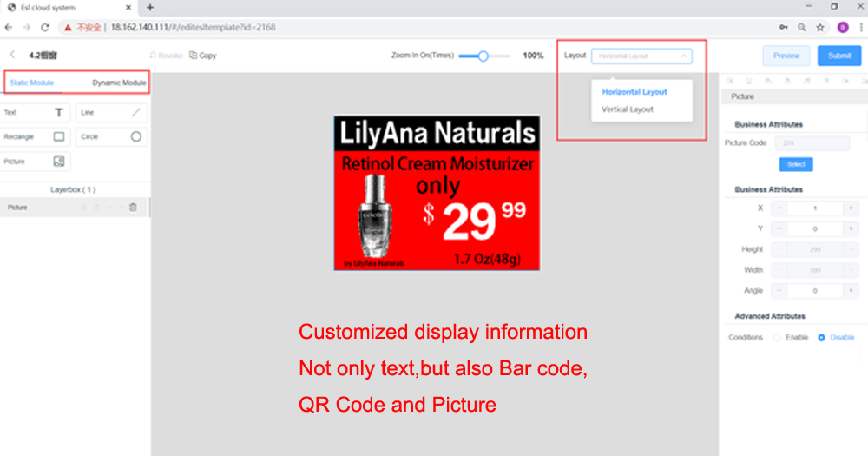868x456 pixels.
Task: Choose Vertical Layout from the list
Action: coord(628,109)
